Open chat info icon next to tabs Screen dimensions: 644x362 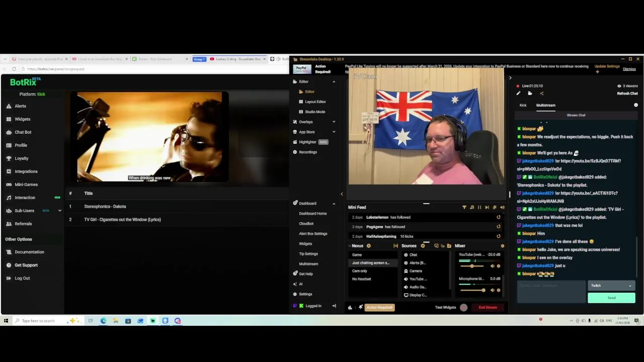[636, 105]
